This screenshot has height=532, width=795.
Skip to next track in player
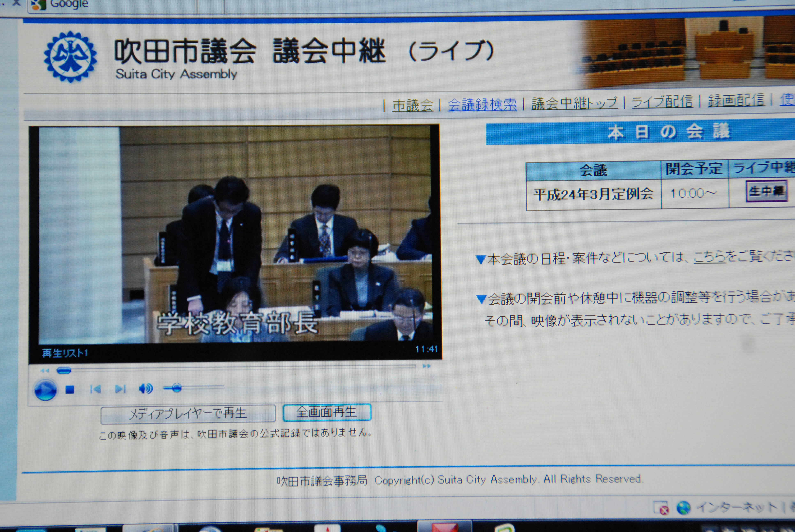121,389
